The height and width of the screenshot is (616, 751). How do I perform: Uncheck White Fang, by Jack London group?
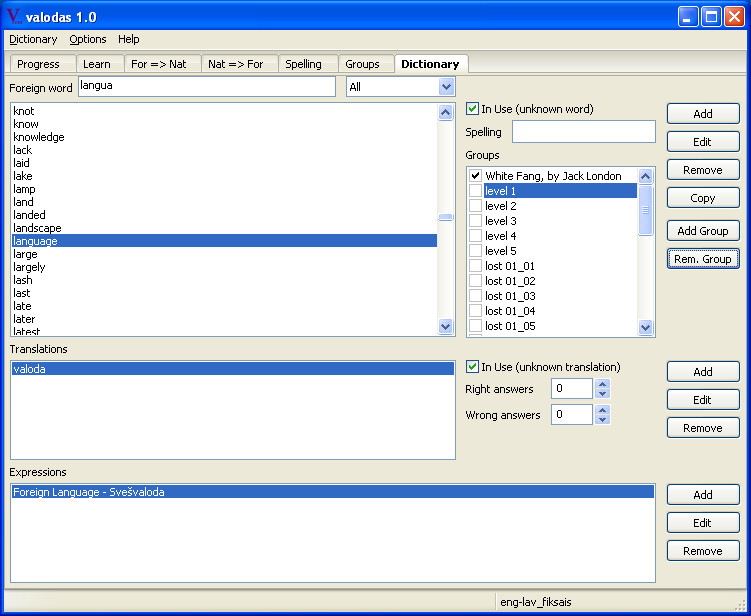coord(475,176)
